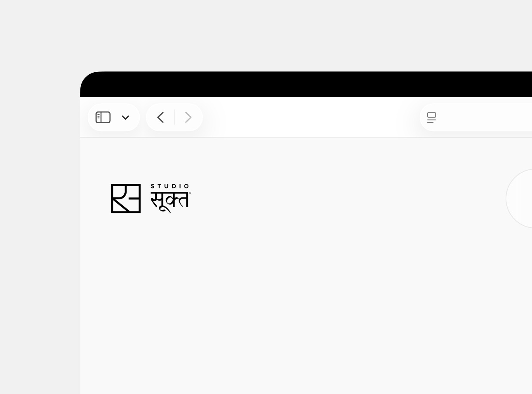
Task: Go forward with the right arrow
Action: tap(188, 117)
